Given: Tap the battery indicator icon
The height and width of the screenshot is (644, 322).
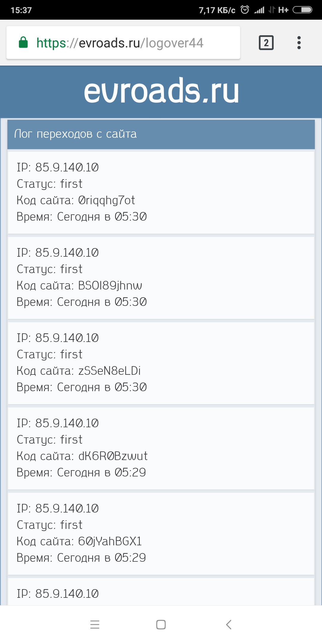Looking at the screenshot, I should (x=302, y=10).
